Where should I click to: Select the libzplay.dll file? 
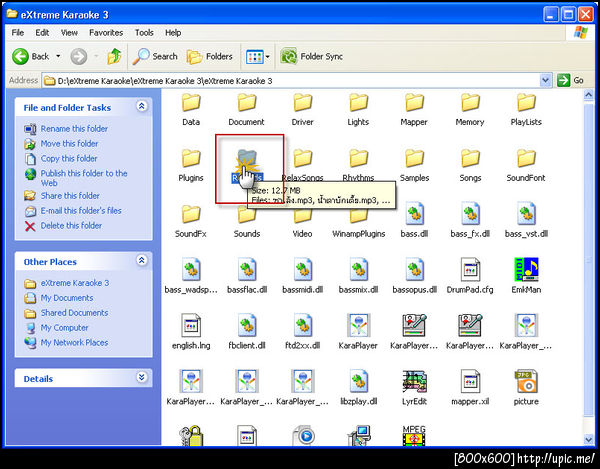click(359, 387)
